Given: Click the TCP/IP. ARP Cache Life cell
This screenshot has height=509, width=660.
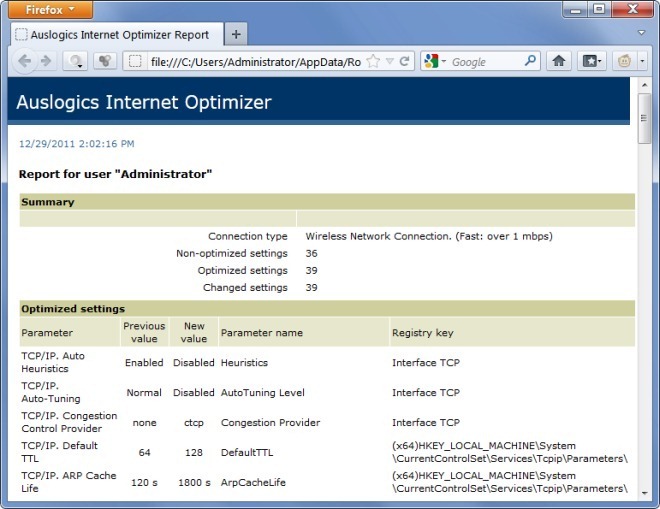Looking at the screenshot, I should [x=69, y=482].
